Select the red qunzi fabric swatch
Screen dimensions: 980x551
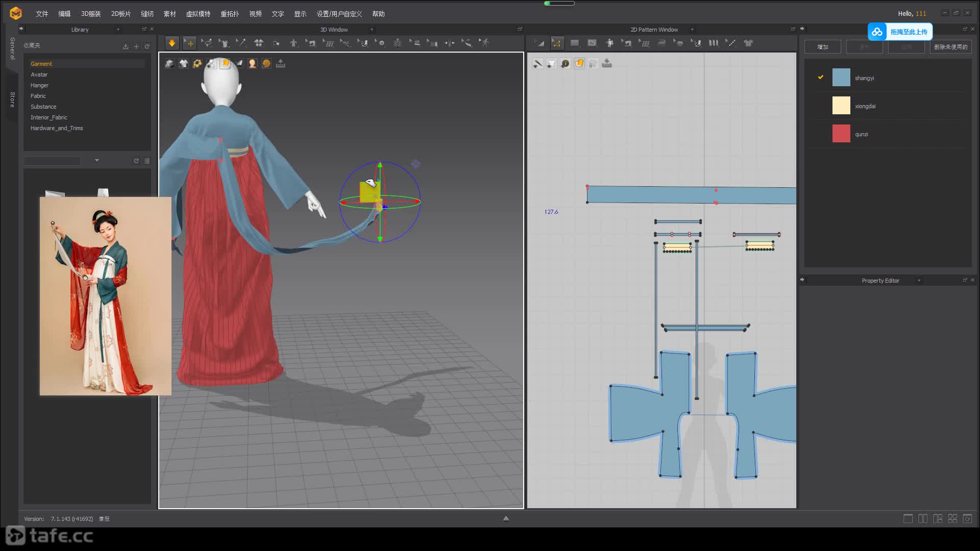click(841, 134)
